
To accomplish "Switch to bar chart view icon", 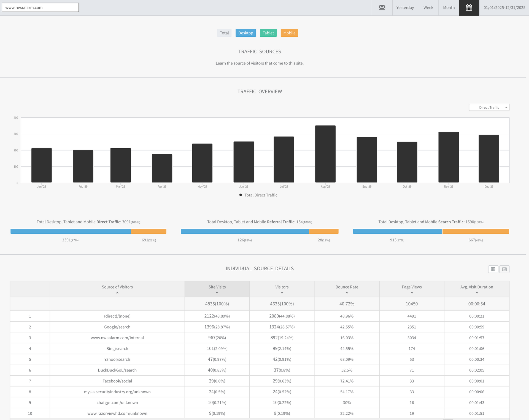I will 504,269.
